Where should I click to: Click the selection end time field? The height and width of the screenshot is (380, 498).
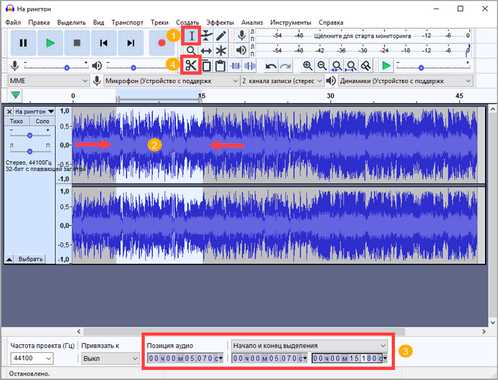click(350, 358)
